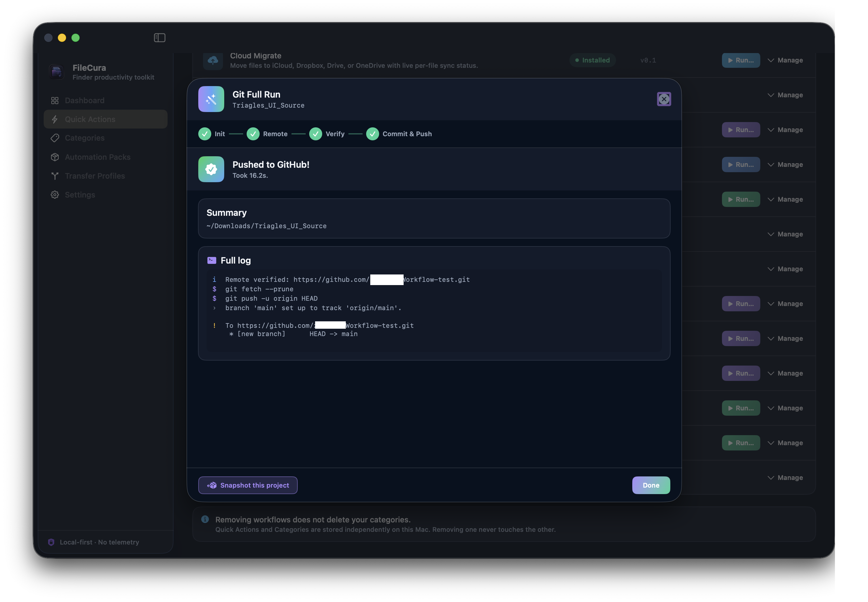Screen dimensions: 868x602
Task: Click the Done button
Action: point(651,485)
